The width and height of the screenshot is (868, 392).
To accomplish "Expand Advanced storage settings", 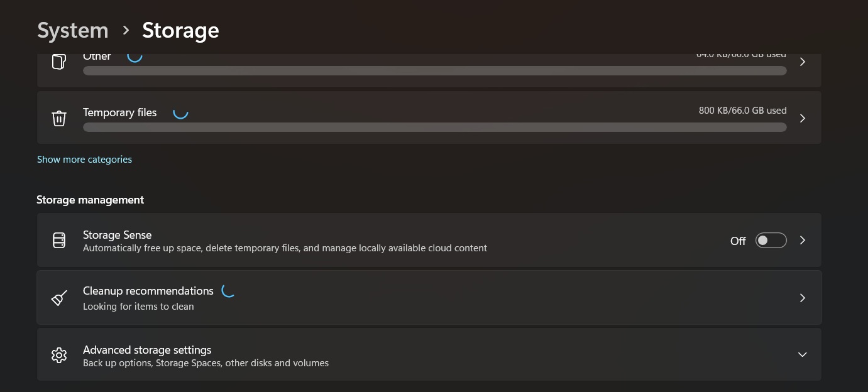I will pos(802,354).
